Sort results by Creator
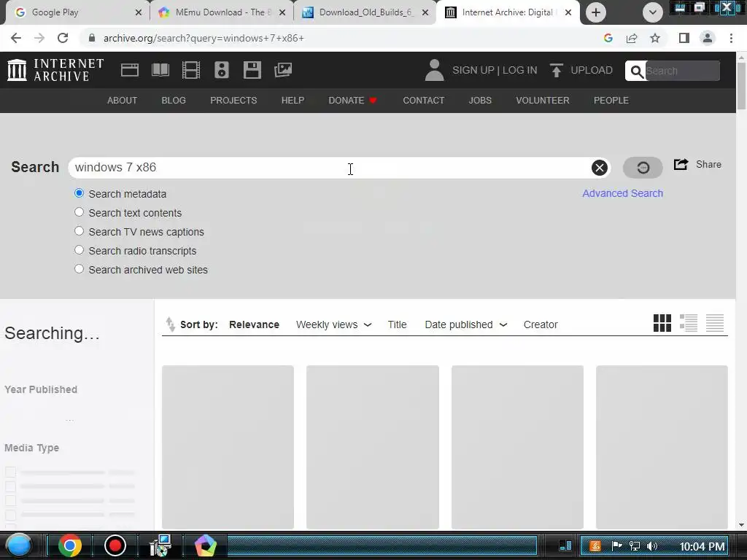This screenshot has height=560, width=747. click(x=541, y=324)
